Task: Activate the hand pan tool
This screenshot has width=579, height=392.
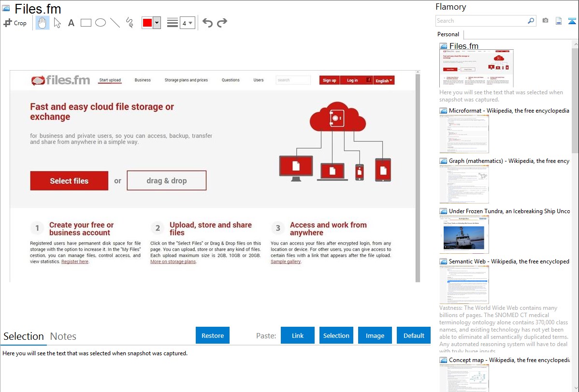Action: click(43, 23)
